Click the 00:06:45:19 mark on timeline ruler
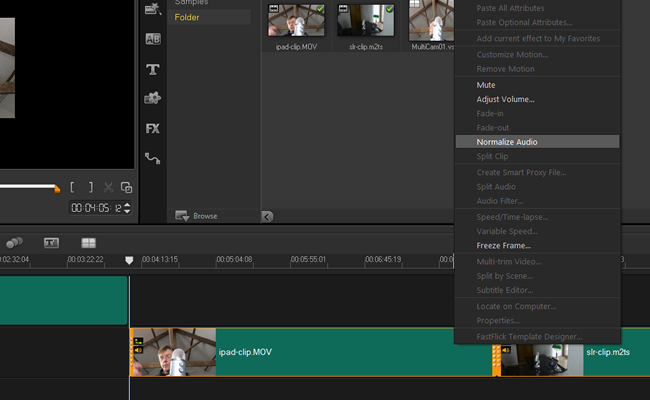The height and width of the screenshot is (400, 650). click(383, 259)
